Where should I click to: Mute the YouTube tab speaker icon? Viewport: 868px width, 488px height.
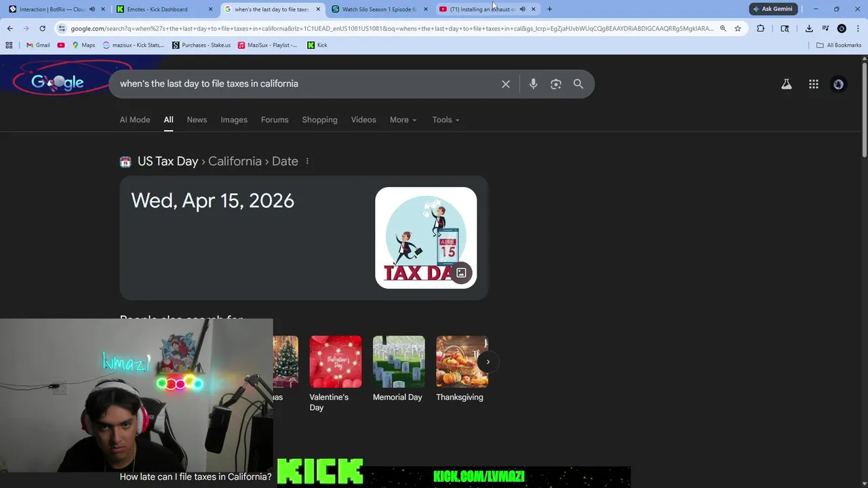(x=522, y=9)
